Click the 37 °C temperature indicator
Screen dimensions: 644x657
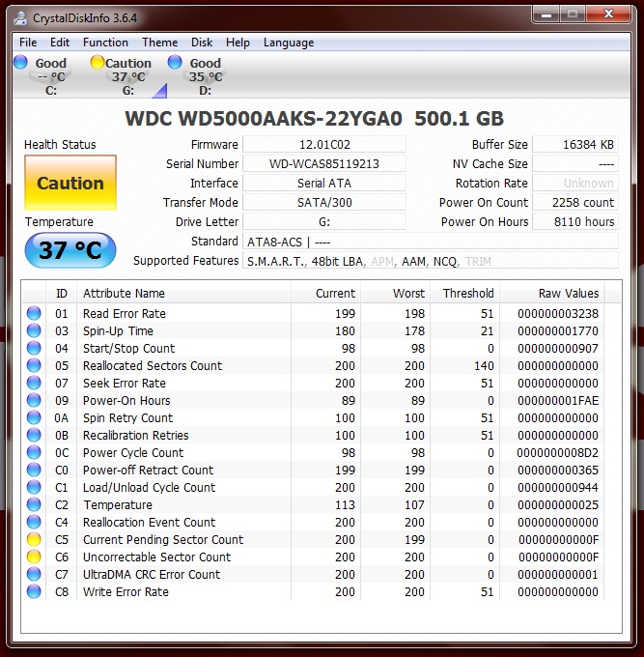[x=70, y=250]
